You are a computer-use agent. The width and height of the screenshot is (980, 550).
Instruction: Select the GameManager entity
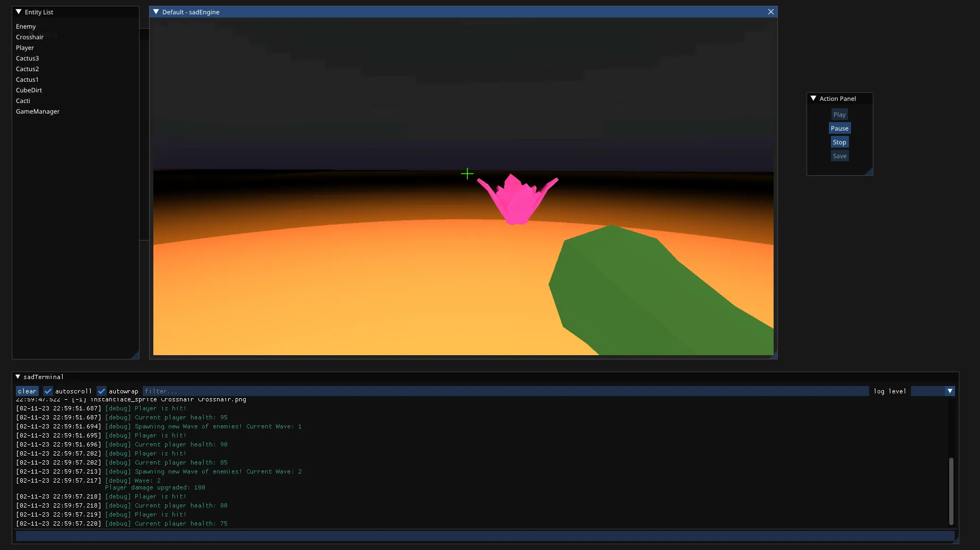coord(38,111)
